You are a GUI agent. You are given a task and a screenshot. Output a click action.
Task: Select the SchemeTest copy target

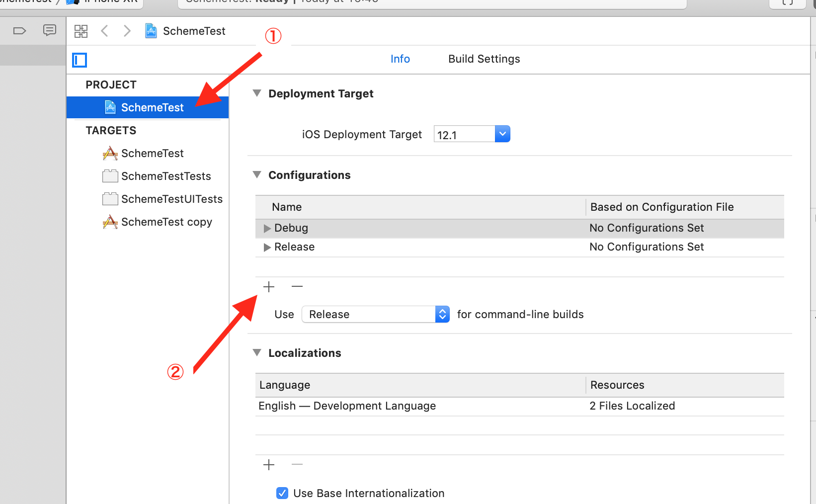(x=166, y=222)
